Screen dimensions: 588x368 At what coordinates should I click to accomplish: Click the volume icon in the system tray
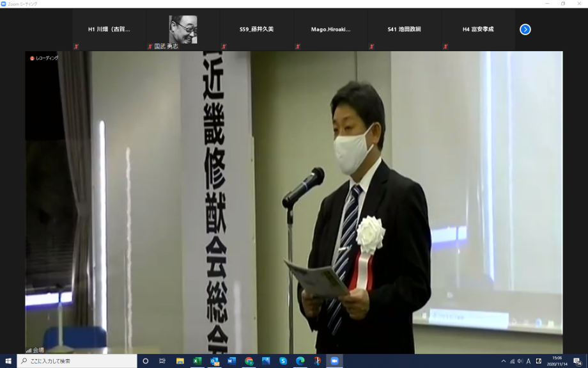point(520,361)
